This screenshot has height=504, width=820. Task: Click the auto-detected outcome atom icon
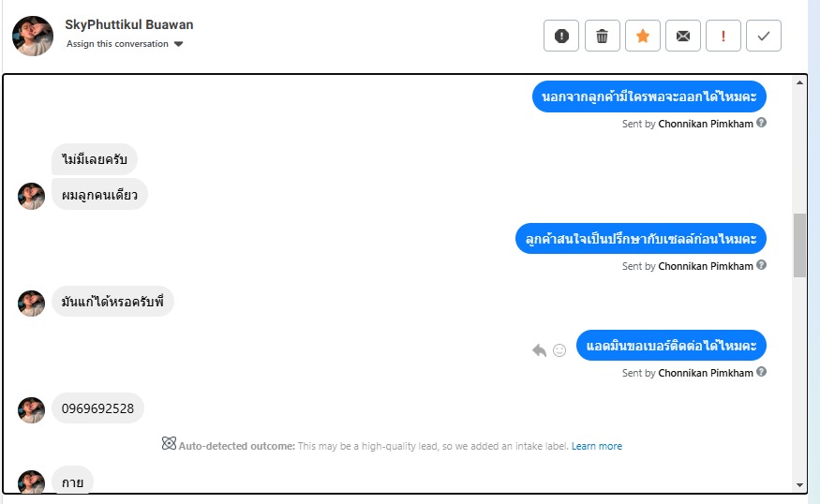(x=169, y=445)
